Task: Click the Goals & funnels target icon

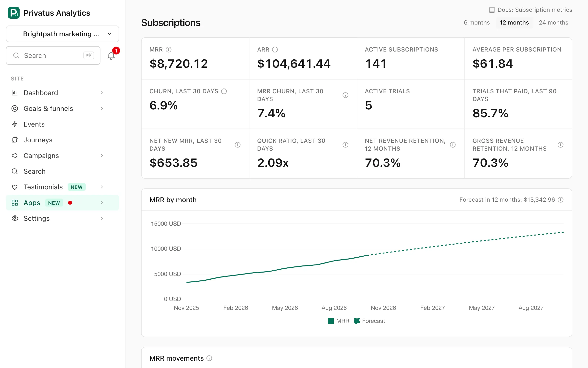Action: coord(15,108)
